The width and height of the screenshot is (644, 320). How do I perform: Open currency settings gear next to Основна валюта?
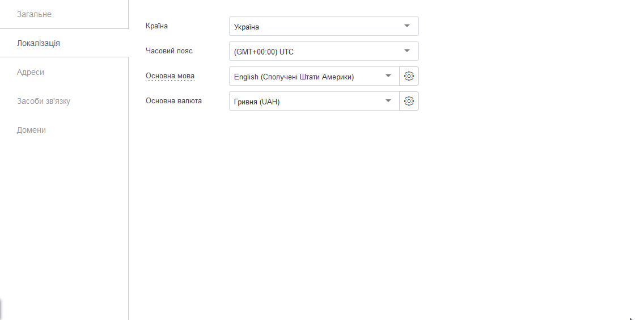pyautogui.click(x=409, y=101)
